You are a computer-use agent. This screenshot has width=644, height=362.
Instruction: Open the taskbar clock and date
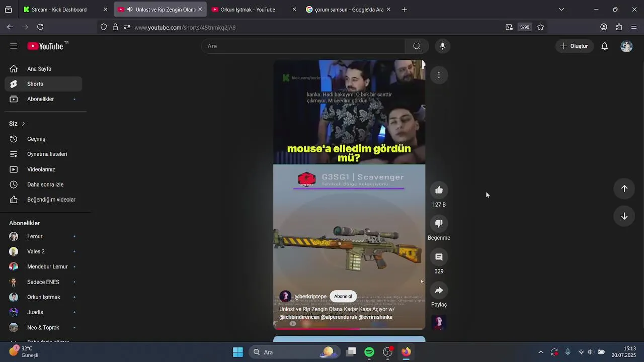(624, 352)
